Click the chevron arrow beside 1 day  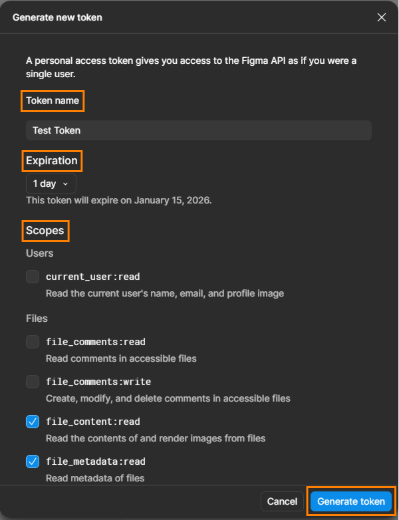click(65, 184)
